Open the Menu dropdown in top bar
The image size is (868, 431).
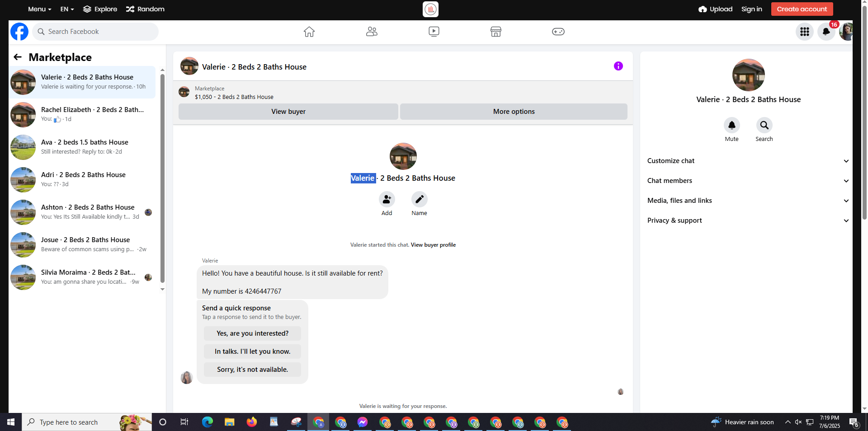point(40,9)
